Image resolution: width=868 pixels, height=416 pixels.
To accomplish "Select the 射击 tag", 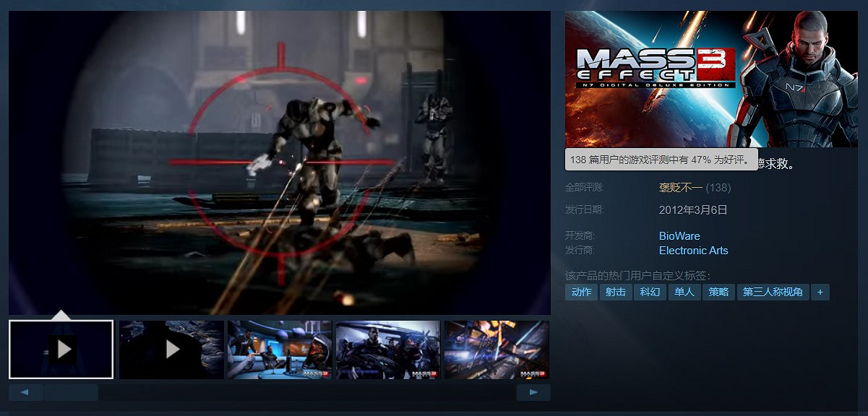I will [616, 292].
